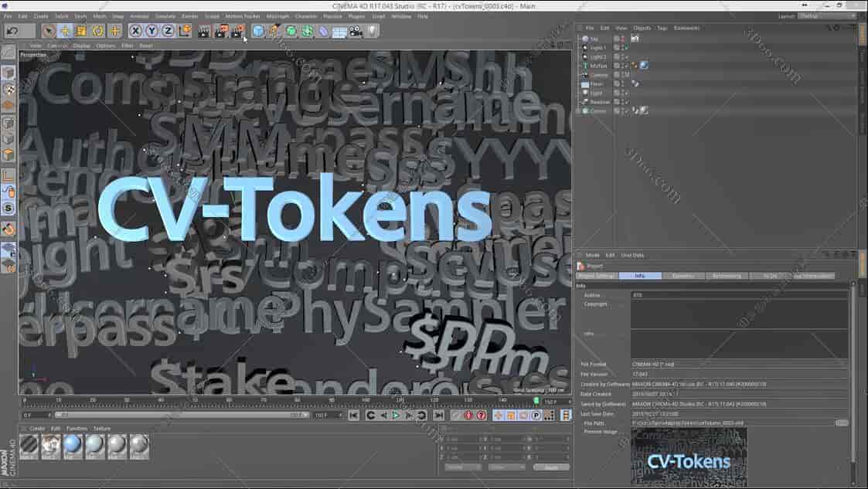Open the Objects menu in Object Manager
Screen dimensions: 868x489
641,28
